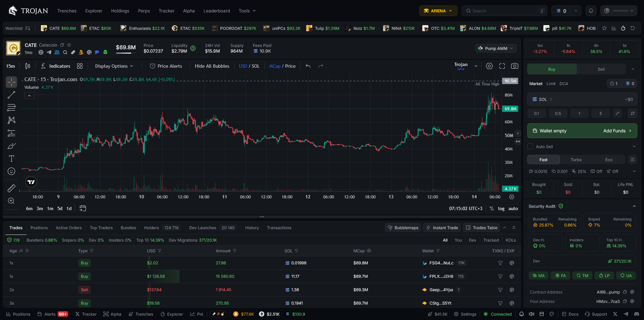Select the DCA order tab
The width and height of the screenshot is (644, 320).
(x=564, y=83)
